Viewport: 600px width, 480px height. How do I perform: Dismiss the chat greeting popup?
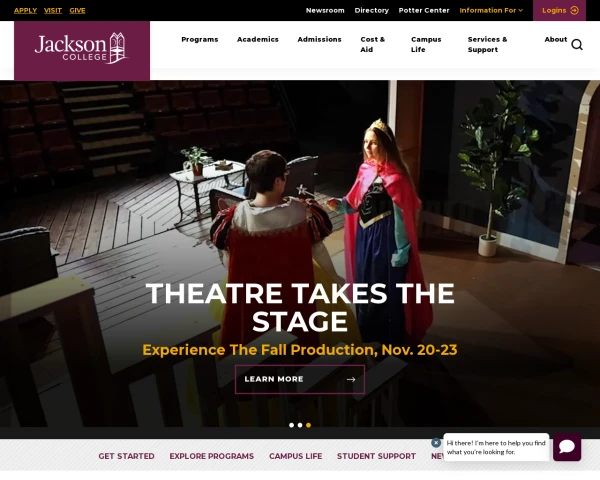point(436,442)
